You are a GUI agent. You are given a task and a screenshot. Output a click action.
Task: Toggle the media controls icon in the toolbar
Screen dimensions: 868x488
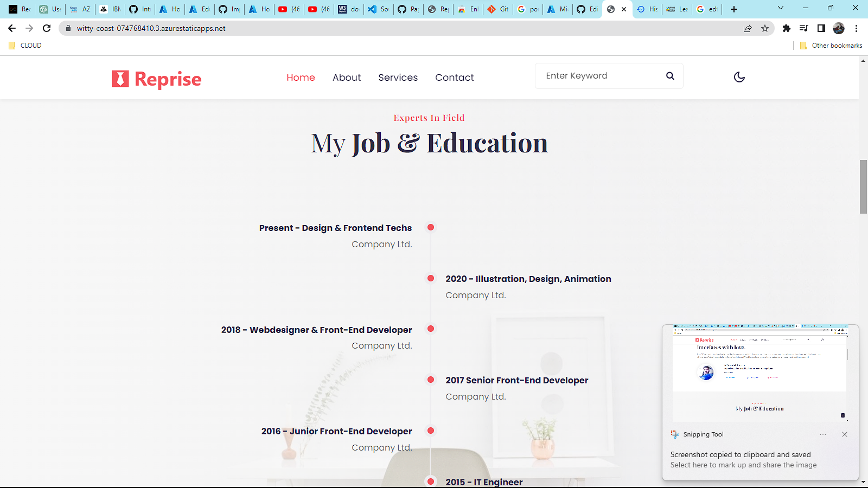point(803,28)
